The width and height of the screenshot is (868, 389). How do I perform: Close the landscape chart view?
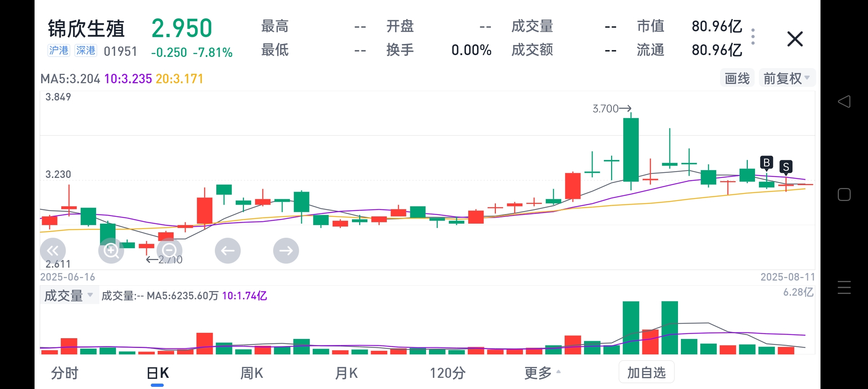pyautogui.click(x=795, y=39)
